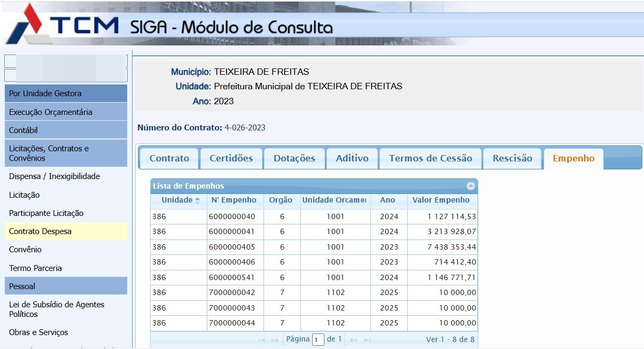Sort table by Valor Empenho header
The width and height of the screenshot is (644, 349).
click(441, 200)
